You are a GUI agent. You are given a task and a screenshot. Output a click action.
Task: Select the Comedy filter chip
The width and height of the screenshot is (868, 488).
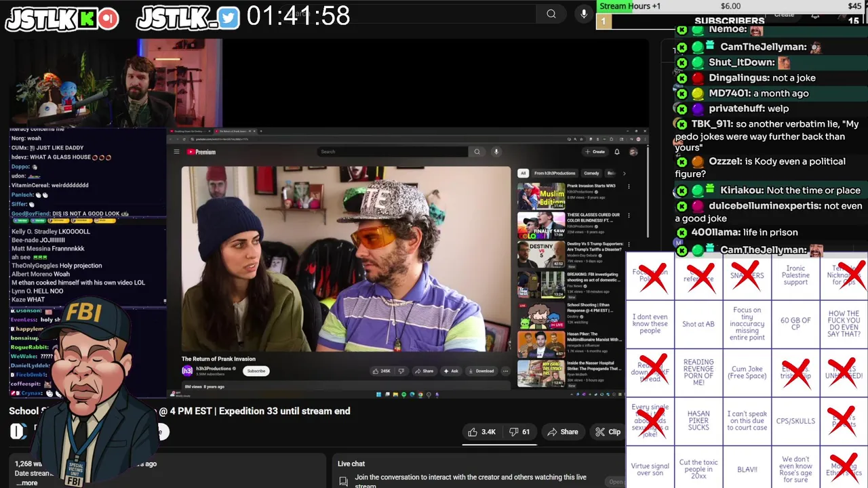click(591, 173)
